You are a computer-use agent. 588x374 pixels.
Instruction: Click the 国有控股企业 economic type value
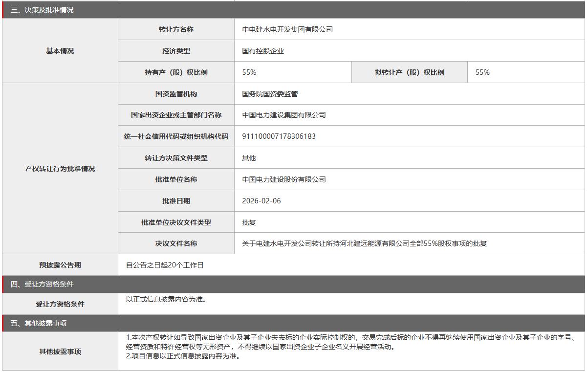(263, 51)
